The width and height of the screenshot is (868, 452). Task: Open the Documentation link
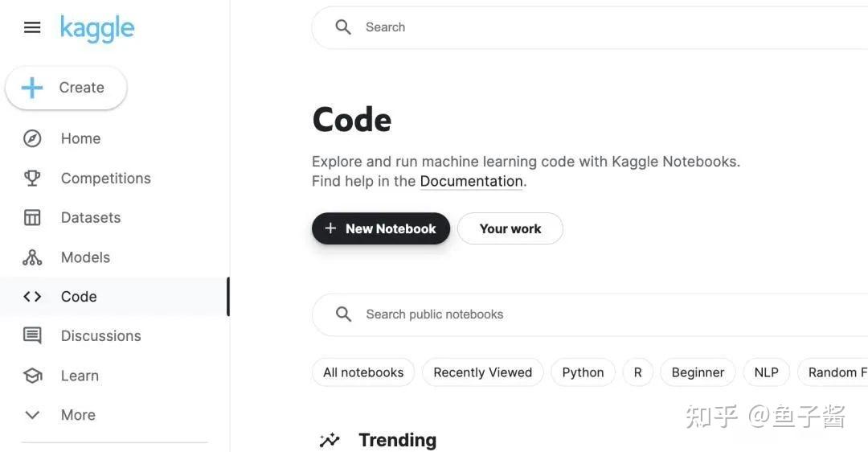(x=471, y=182)
